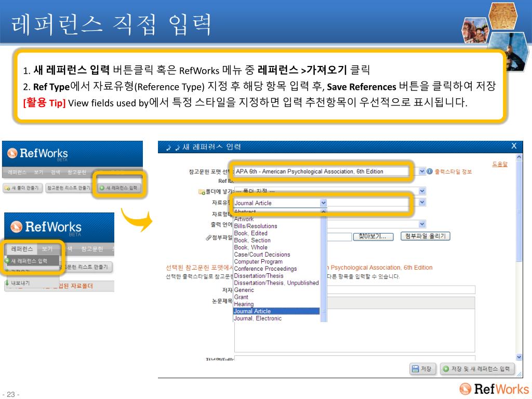Select Generic in the reference type list
The image size is (532, 399).
(x=276, y=290)
